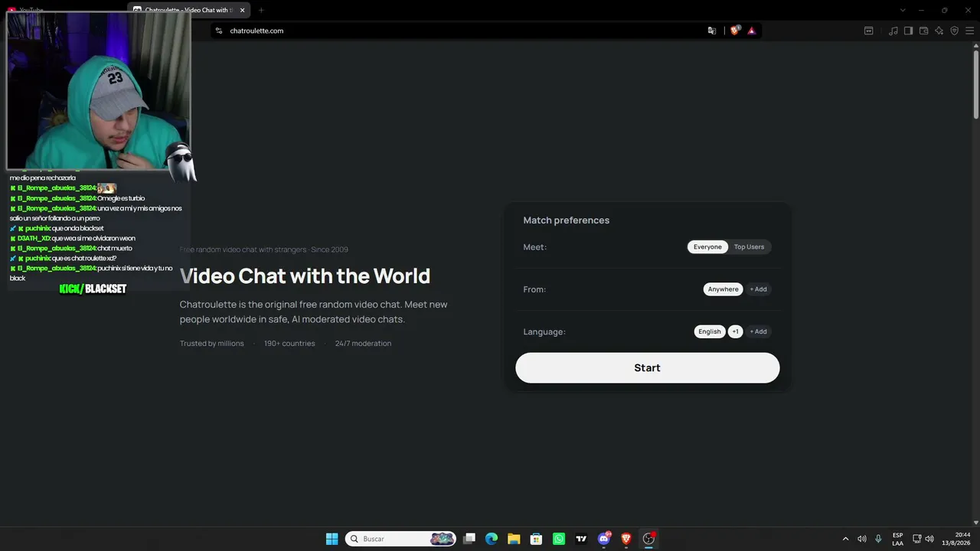The height and width of the screenshot is (551, 980).
Task: Open Discord from the taskbar
Action: (x=604, y=539)
